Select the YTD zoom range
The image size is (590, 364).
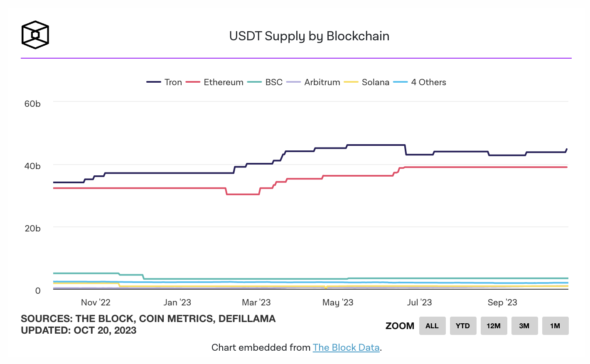click(463, 326)
